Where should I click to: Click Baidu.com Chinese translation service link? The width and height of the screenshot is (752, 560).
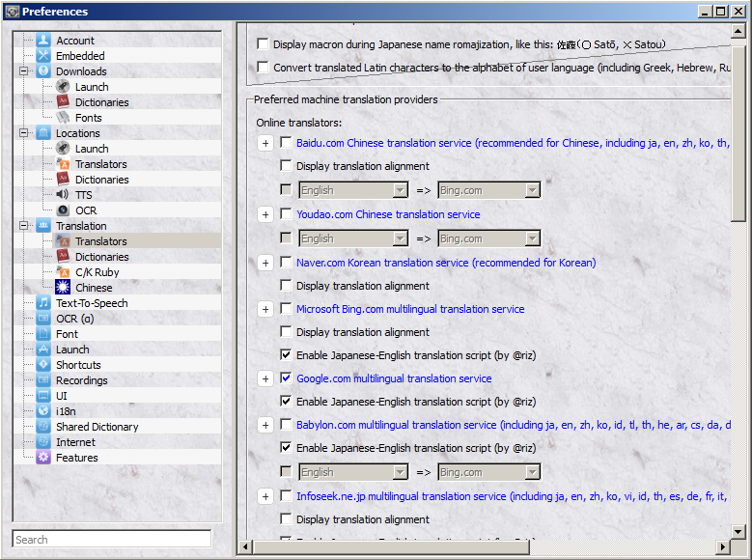pos(513,143)
